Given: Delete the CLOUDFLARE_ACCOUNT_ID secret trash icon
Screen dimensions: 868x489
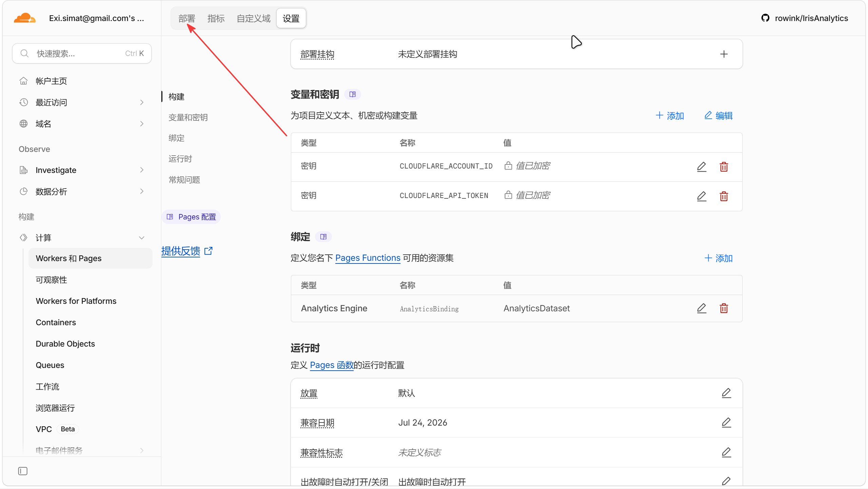Looking at the screenshot, I should [x=724, y=167].
